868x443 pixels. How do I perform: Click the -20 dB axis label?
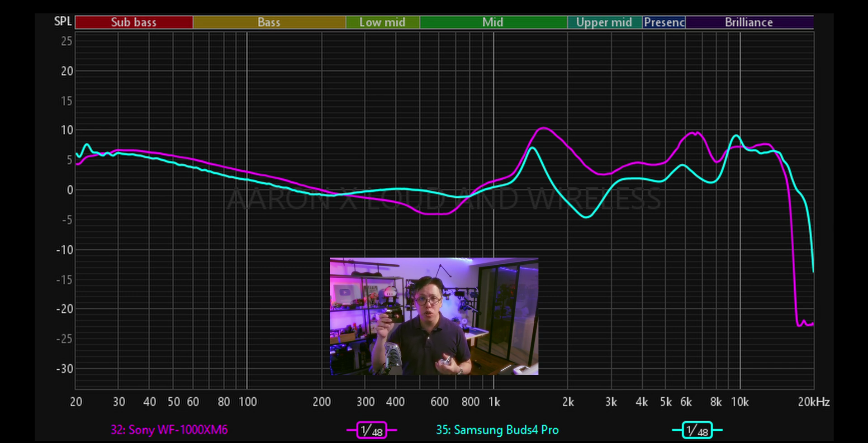pos(64,309)
